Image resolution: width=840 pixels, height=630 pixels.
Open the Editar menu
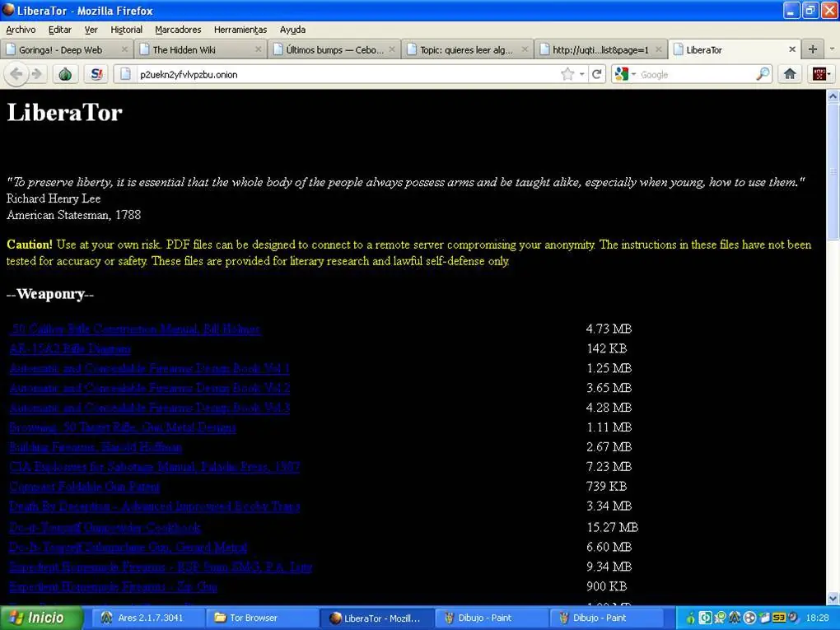(x=59, y=30)
